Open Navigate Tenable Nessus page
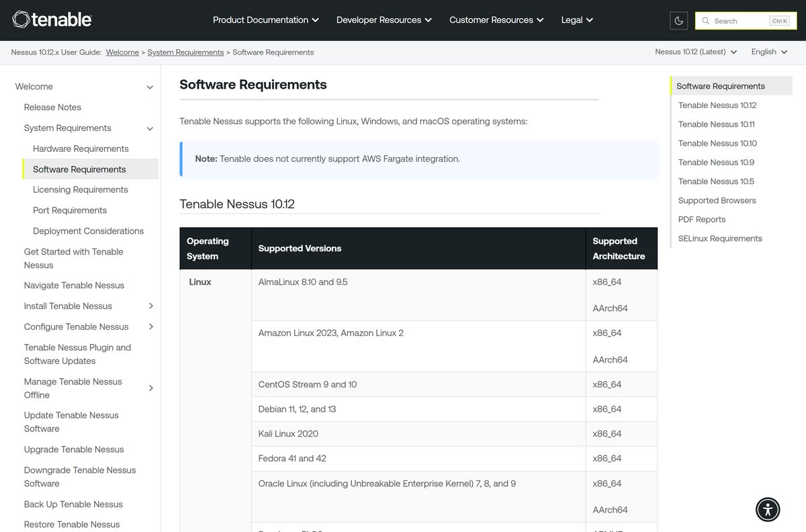 74,285
